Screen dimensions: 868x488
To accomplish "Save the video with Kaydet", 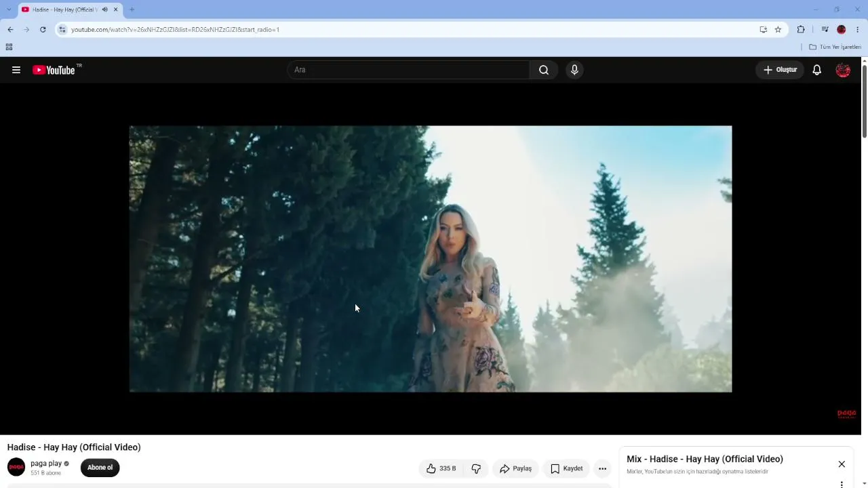I will 566,468.
